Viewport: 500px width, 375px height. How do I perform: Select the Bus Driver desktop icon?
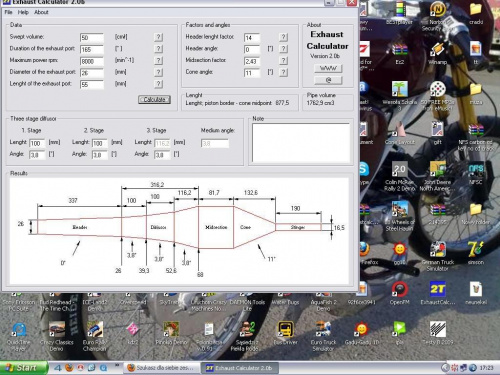pos(285,333)
